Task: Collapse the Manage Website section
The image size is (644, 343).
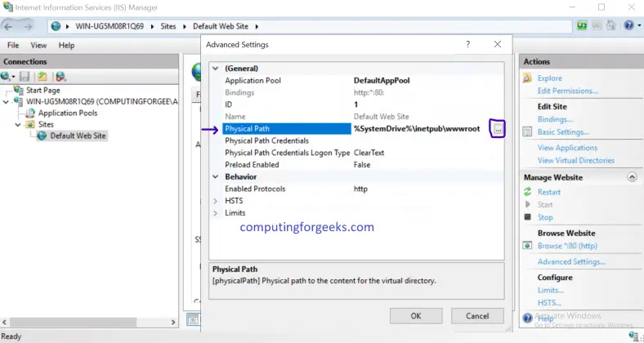Action: (x=631, y=177)
